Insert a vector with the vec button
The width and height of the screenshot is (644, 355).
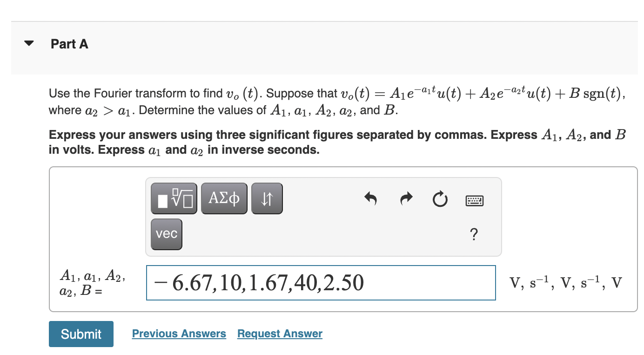click(166, 234)
